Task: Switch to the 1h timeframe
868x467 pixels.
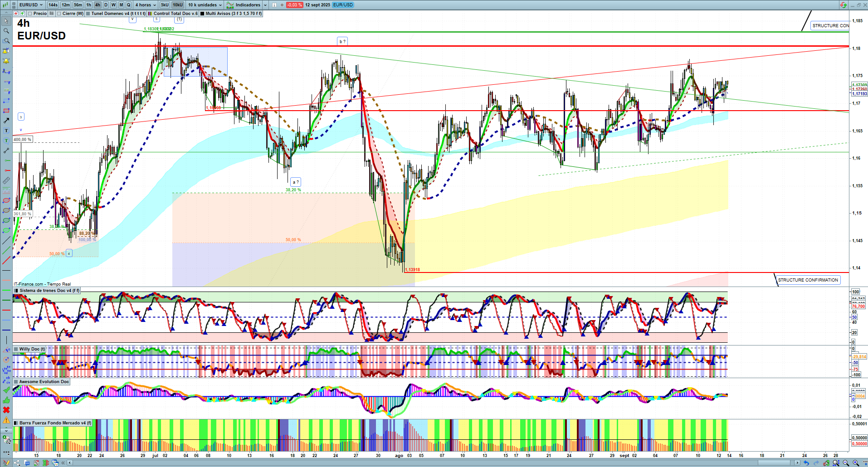Action: pos(88,5)
